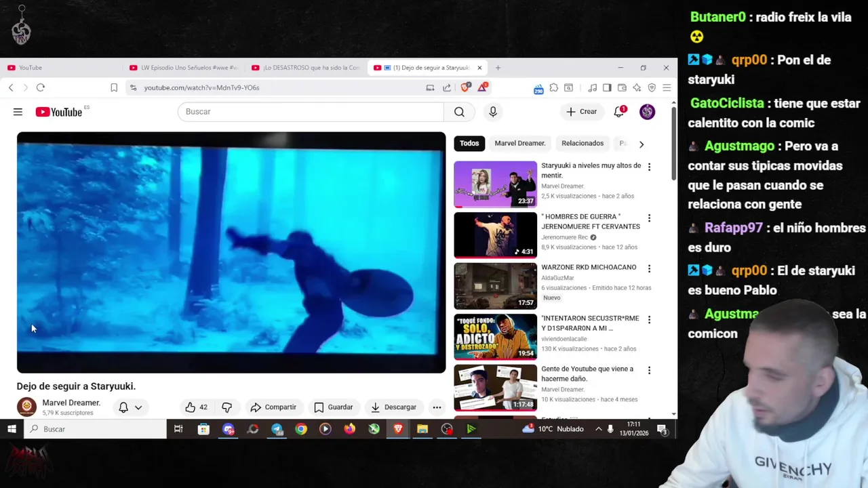
Task: Open Brave Rewards triangle icon
Action: tap(482, 87)
